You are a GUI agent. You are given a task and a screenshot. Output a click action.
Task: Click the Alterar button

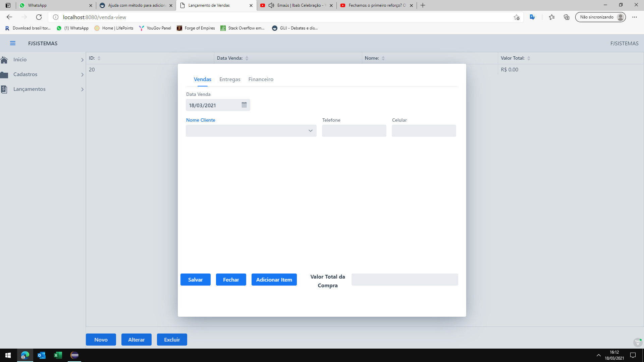pos(137,340)
